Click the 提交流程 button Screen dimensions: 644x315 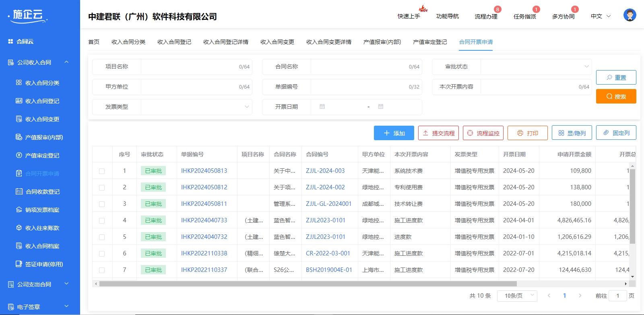(x=438, y=133)
